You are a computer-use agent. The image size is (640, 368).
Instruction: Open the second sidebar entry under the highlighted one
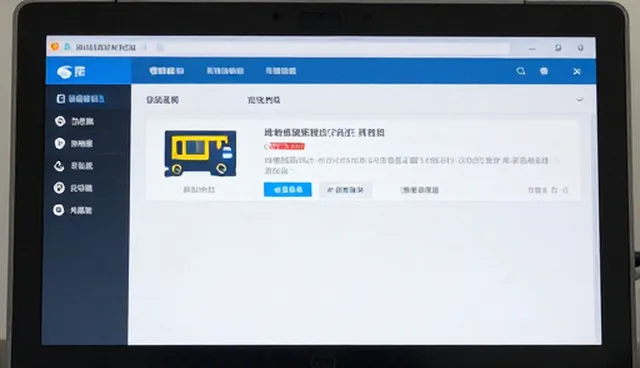tap(75, 121)
